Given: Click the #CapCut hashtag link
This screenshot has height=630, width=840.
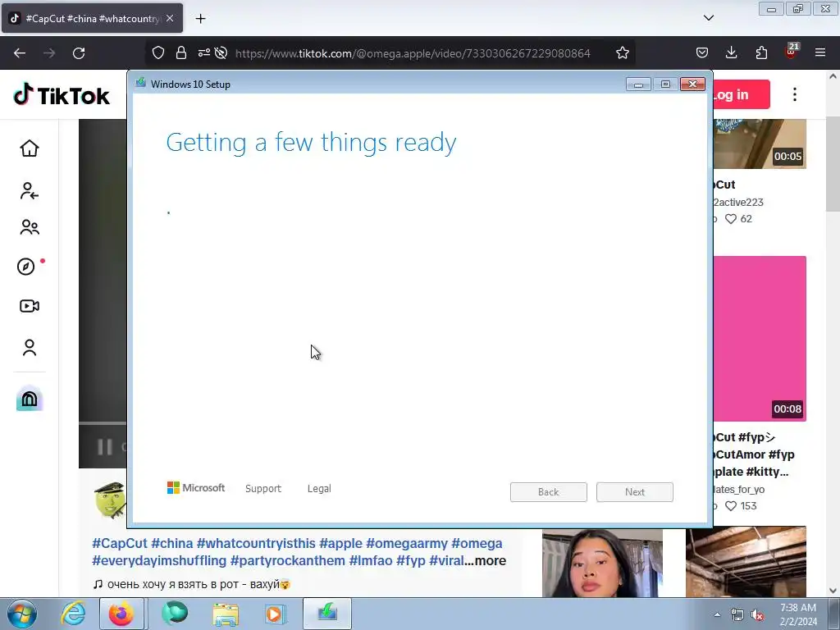Looking at the screenshot, I should pos(120,543).
